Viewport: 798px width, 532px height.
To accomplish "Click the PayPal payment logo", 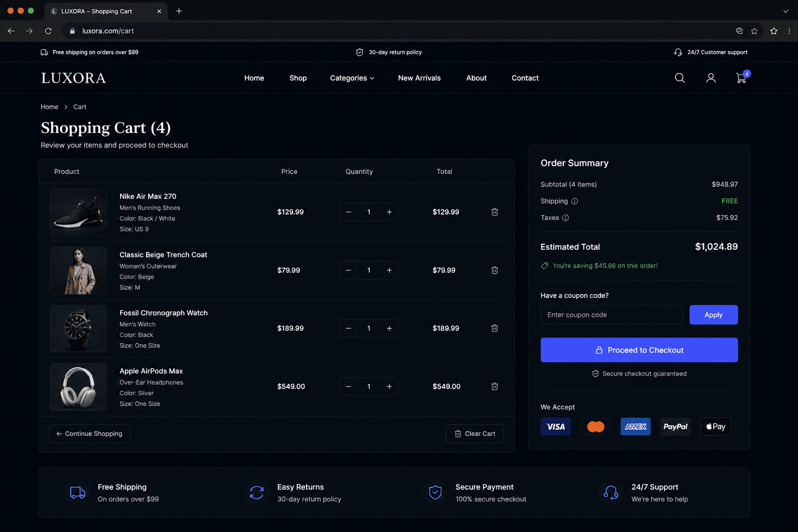I will tap(675, 427).
